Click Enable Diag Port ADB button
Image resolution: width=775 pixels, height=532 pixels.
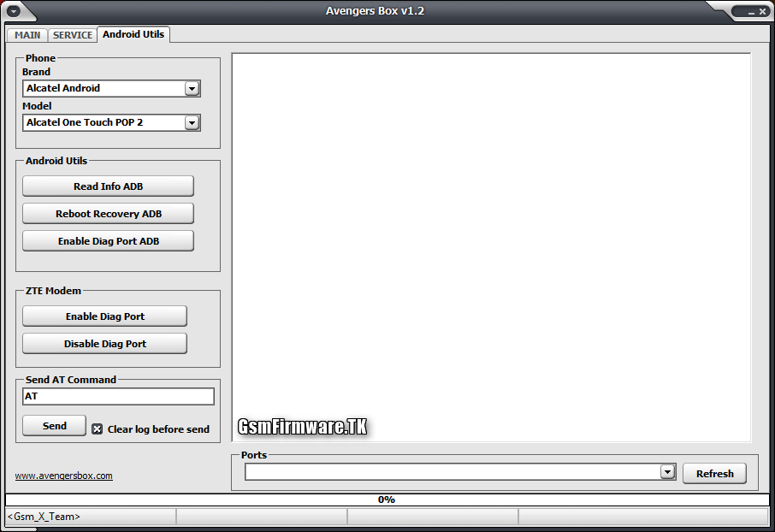coord(109,241)
